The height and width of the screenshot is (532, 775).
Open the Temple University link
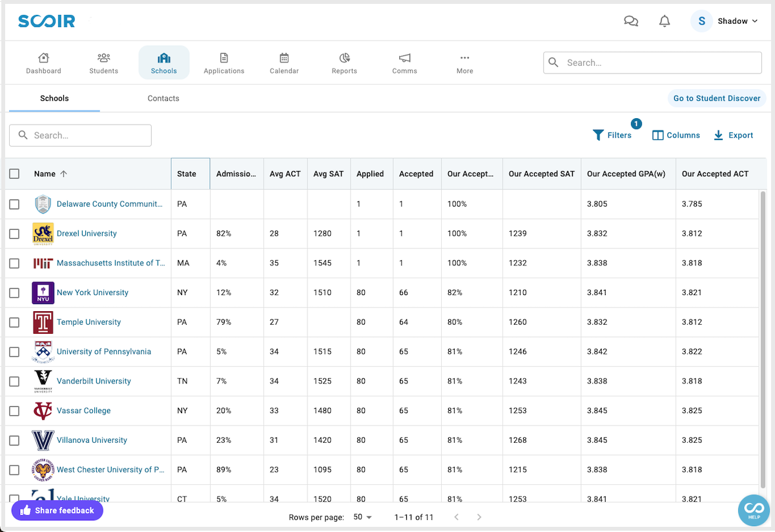pos(88,322)
